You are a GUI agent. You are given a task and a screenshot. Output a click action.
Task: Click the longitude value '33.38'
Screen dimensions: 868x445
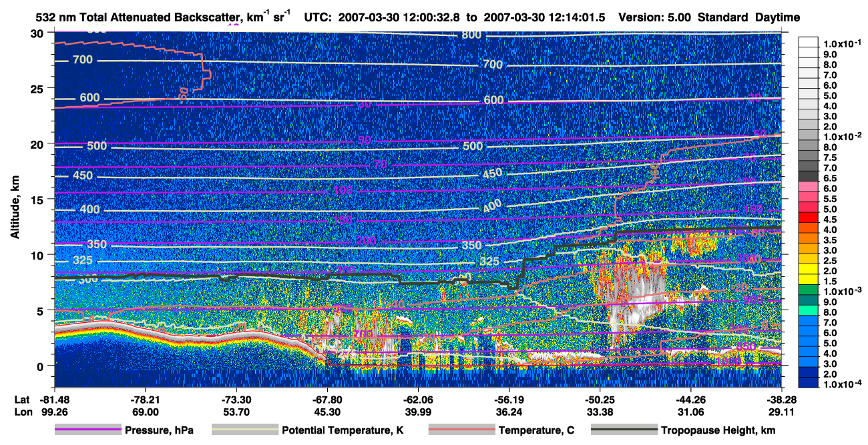point(599,413)
